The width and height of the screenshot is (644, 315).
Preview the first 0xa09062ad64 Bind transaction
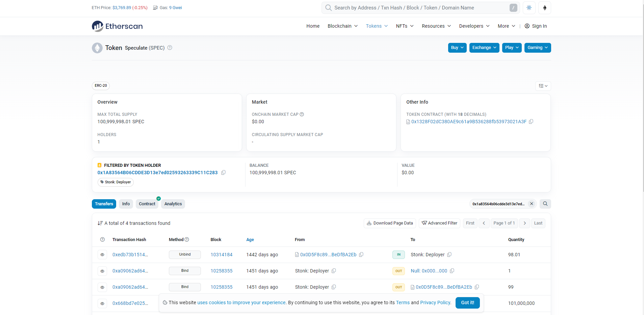tap(102, 271)
